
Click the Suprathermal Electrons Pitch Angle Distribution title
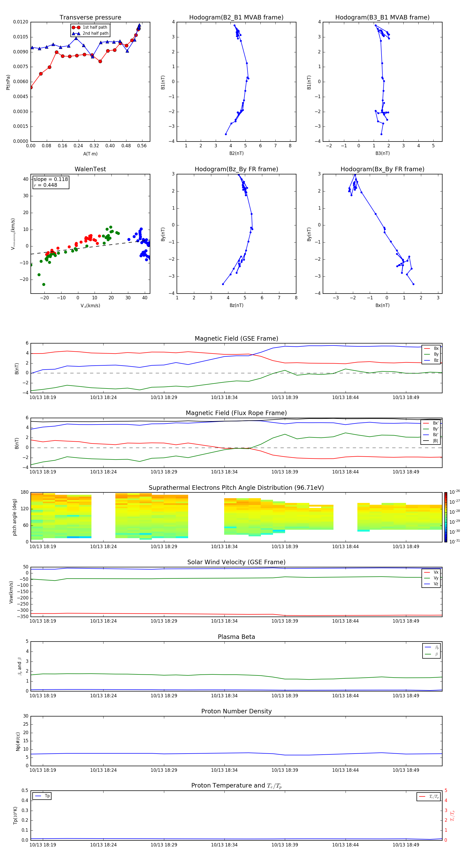point(236,488)
